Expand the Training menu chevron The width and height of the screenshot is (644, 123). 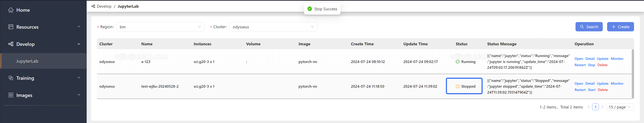coord(79,78)
